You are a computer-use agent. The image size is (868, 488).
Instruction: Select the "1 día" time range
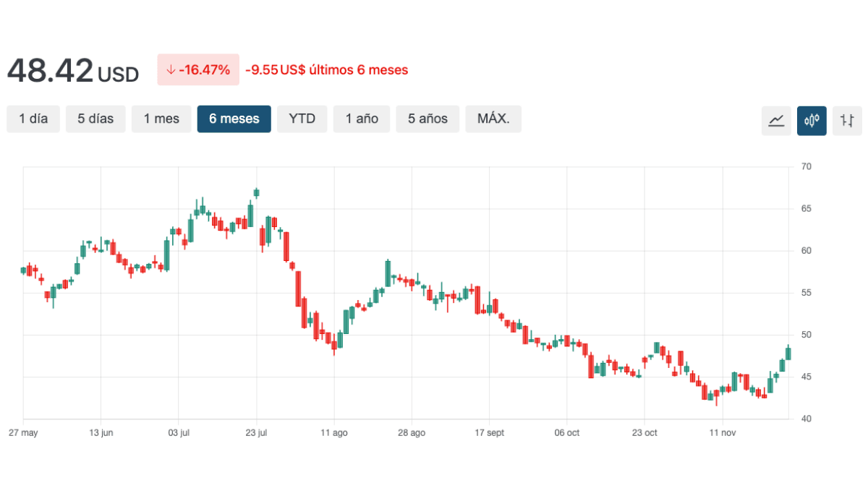click(33, 119)
